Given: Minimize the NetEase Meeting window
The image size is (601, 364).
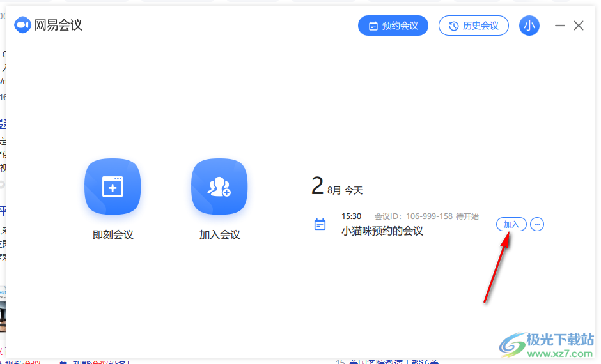Looking at the screenshot, I should (560, 26).
